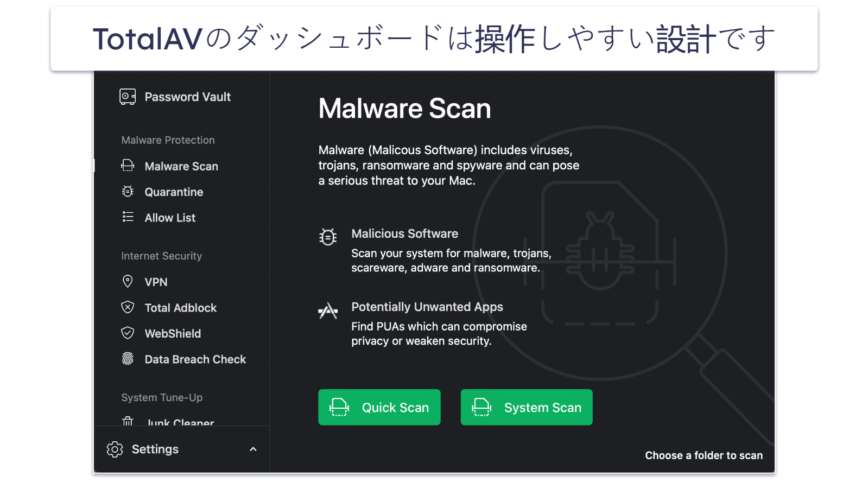Click the VPN location pin icon
868x488 pixels.
pyautogui.click(x=128, y=281)
